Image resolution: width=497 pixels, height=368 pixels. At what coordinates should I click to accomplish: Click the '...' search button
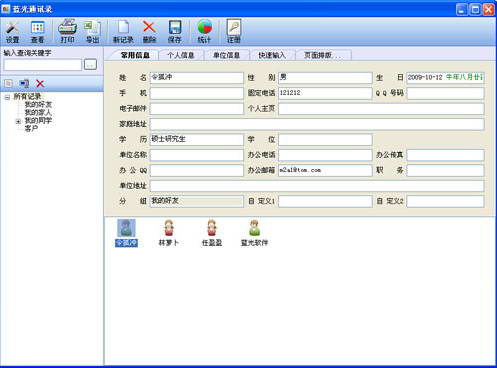point(90,64)
